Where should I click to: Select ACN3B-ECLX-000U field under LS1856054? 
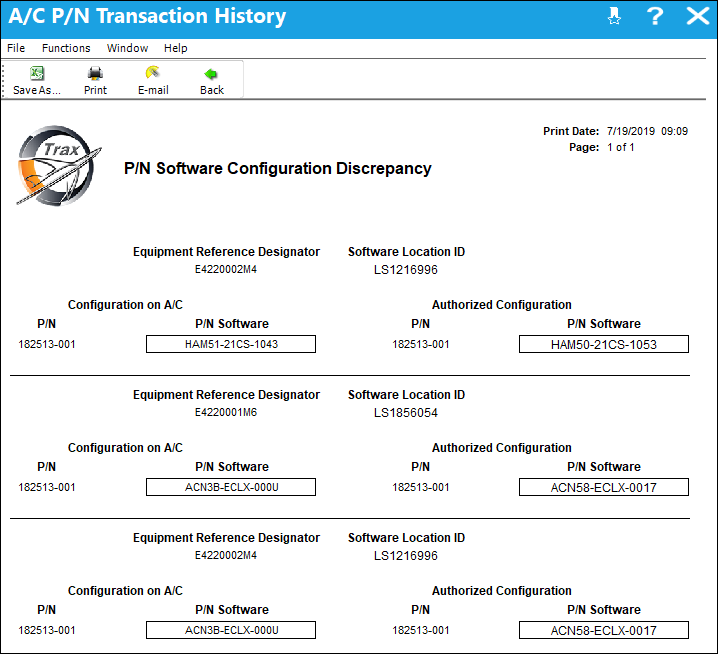(231, 487)
